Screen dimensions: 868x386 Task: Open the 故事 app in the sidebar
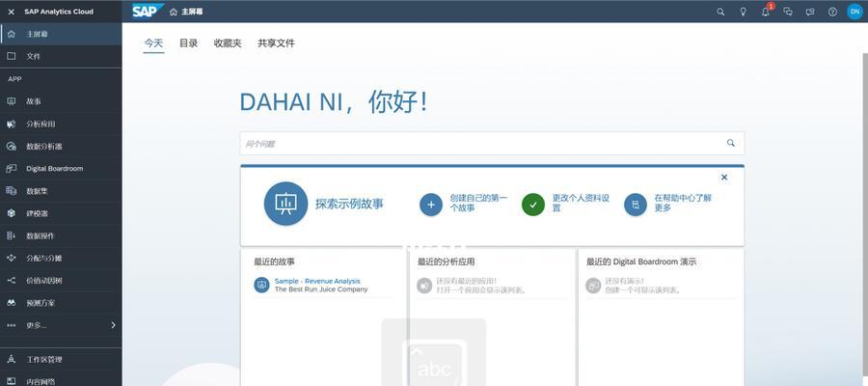pos(61,101)
